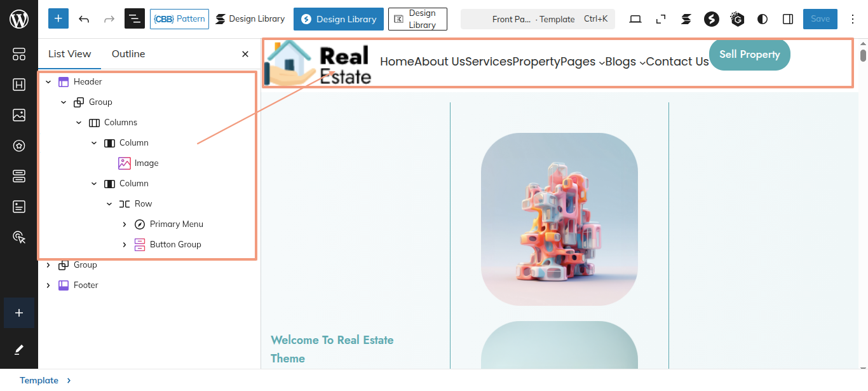This screenshot has width=868, height=391.
Task: Toggle the styles half-circle contrast icon
Action: (763, 19)
